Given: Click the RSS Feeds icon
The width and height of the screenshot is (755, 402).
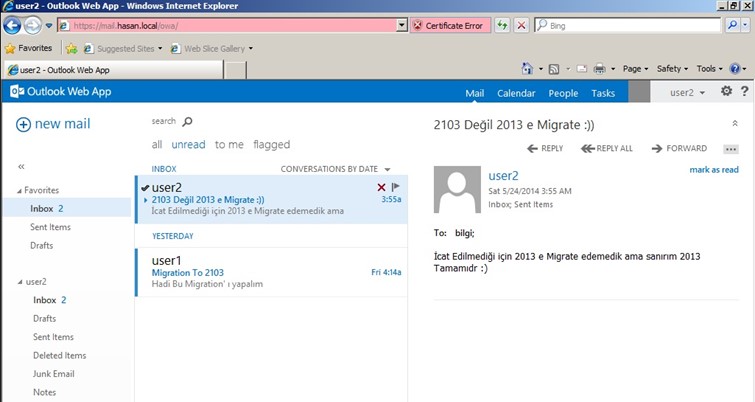Looking at the screenshot, I should (x=554, y=69).
